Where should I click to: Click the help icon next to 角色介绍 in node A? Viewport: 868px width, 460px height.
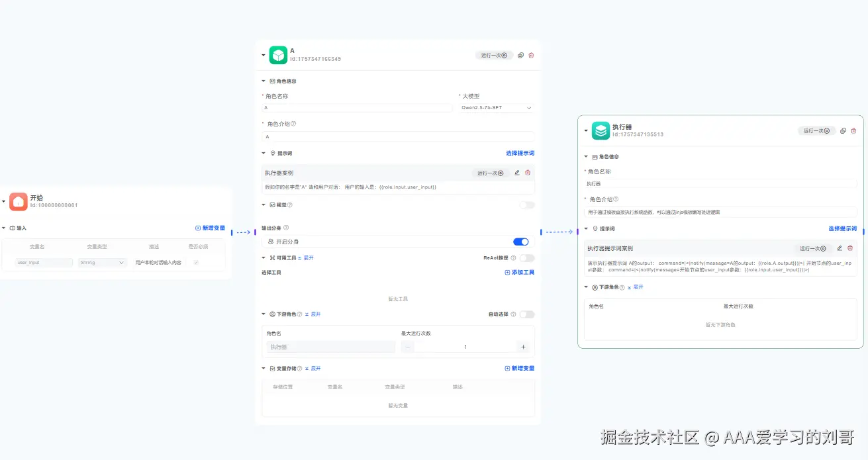[x=293, y=124]
